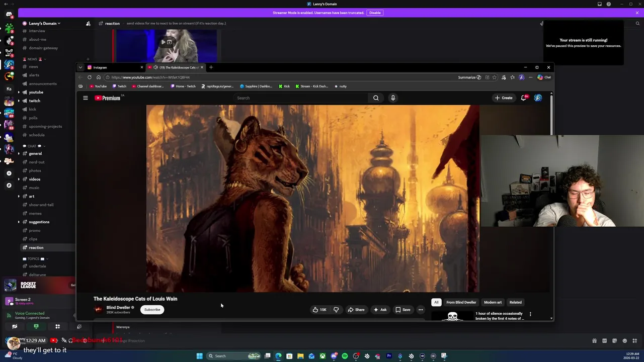Screen dimensions: 644x362
Task: Switch to the Instagram browser tab
Action: [x=115, y=67]
